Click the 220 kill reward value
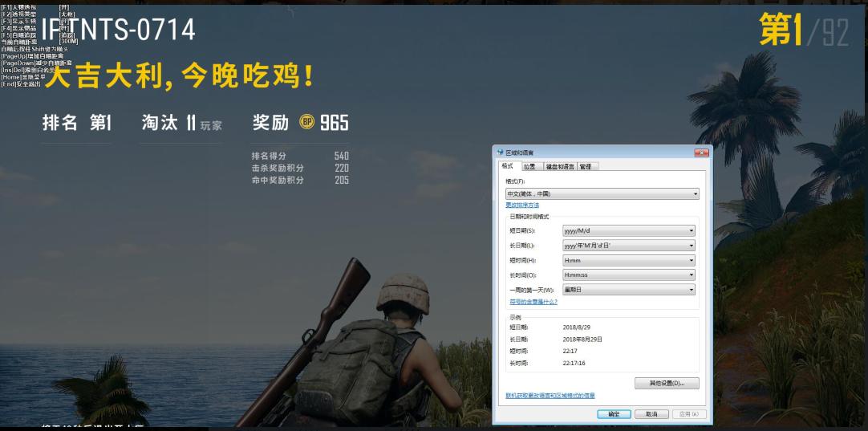This screenshot has height=431, width=868. (x=342, y=168)
